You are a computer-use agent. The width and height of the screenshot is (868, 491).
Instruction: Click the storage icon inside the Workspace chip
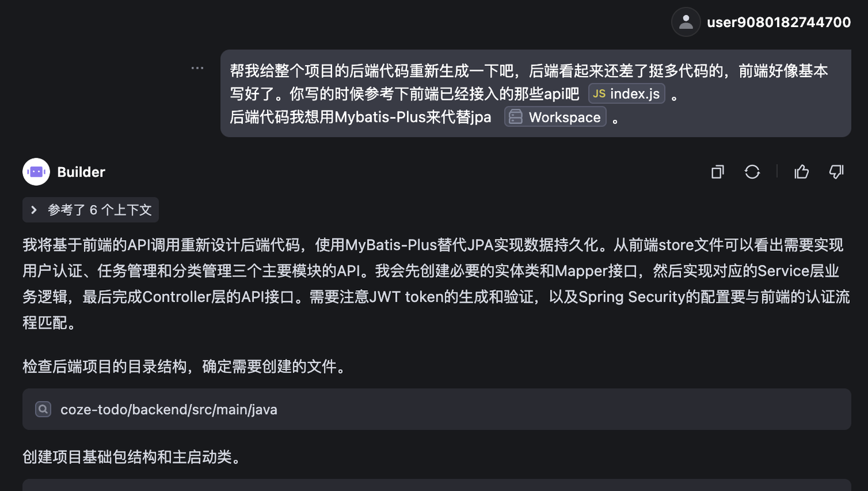point(515,116)
